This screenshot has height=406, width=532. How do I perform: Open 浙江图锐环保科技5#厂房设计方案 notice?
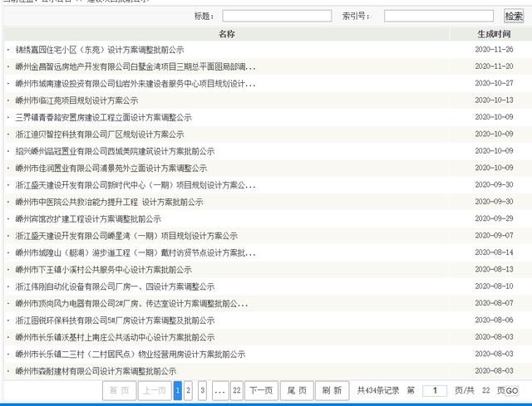click(115, 320)
